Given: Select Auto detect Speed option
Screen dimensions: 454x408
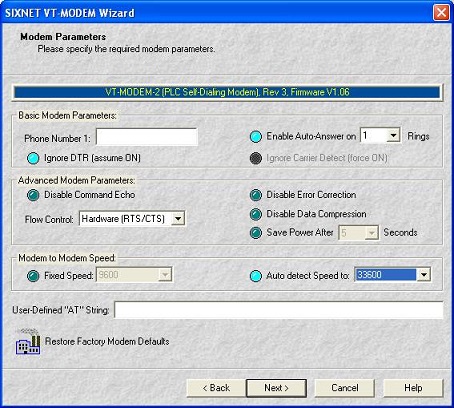Looking at the screenshot, I should coord(256,276).
